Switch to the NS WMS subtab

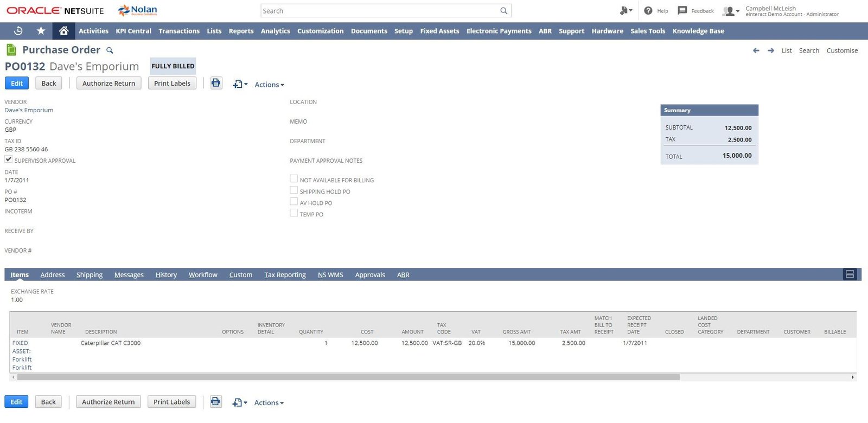330,275
